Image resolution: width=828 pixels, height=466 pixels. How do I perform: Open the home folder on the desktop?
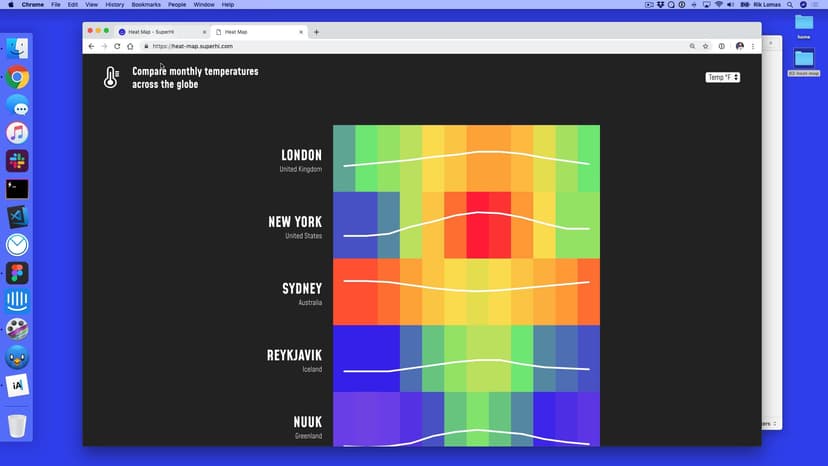(804, 24)
